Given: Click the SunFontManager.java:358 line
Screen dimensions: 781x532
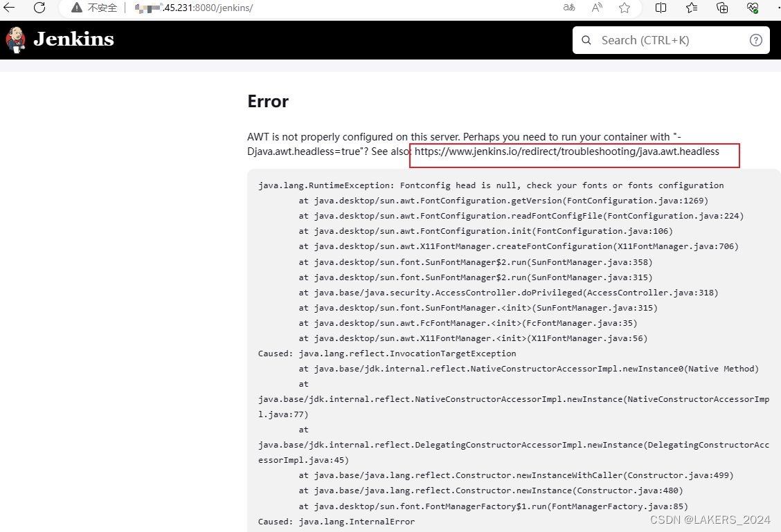Looking at the screenshot, I should [x=475, y=262].
